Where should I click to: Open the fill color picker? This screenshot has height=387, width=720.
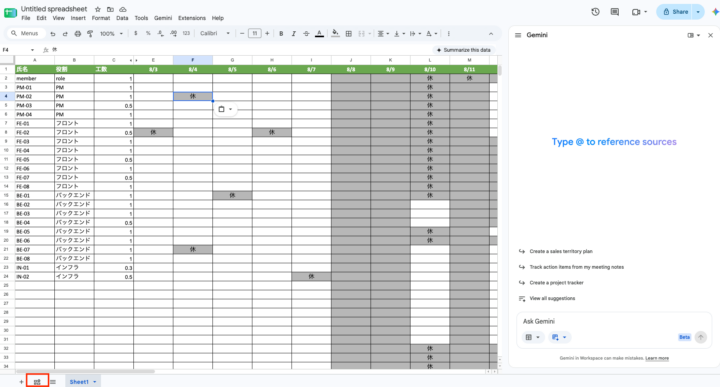335,34
